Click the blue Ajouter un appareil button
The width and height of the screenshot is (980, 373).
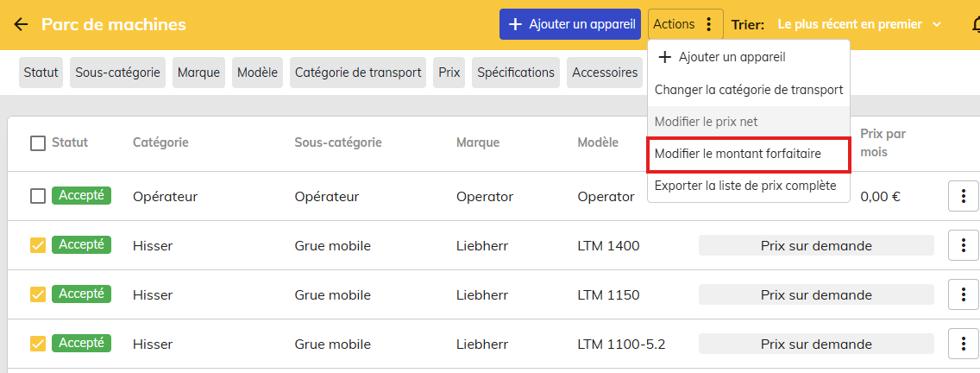570,24
